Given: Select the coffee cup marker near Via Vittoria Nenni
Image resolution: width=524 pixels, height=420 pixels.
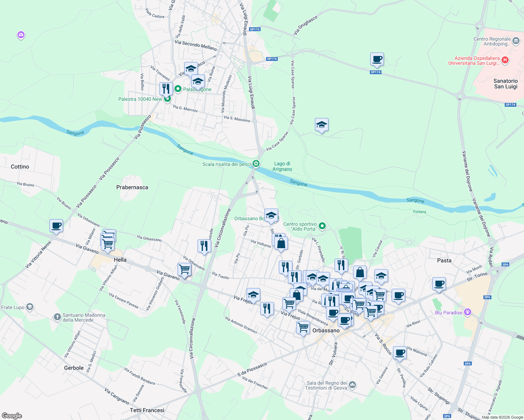Looking at the screenshot, I should pyautogui.click(x=56, y=226).
